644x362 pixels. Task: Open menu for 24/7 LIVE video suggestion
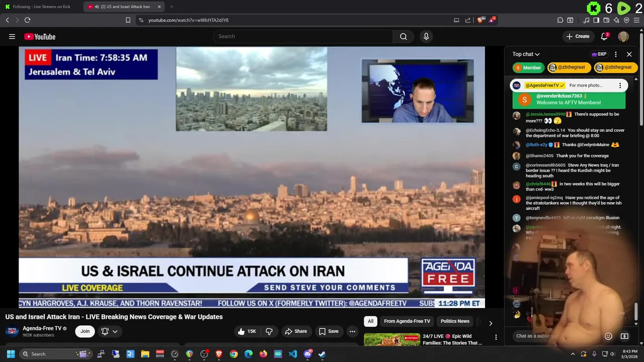[x=496, y=337]
